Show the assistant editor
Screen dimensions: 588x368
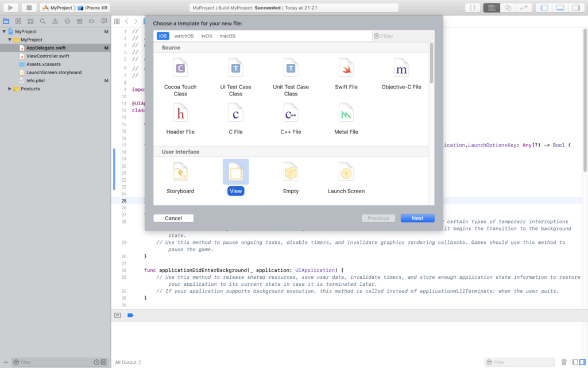(508, 7)
